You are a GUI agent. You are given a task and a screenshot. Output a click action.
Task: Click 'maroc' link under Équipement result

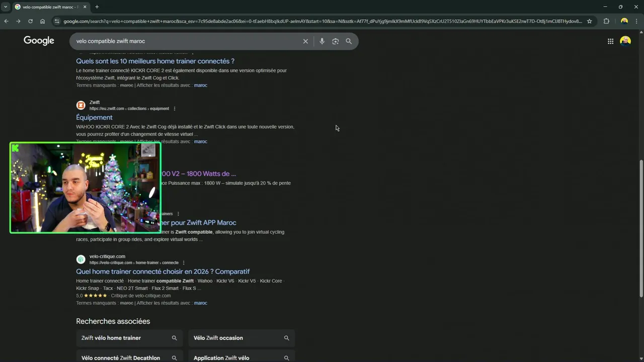[201, 142]
